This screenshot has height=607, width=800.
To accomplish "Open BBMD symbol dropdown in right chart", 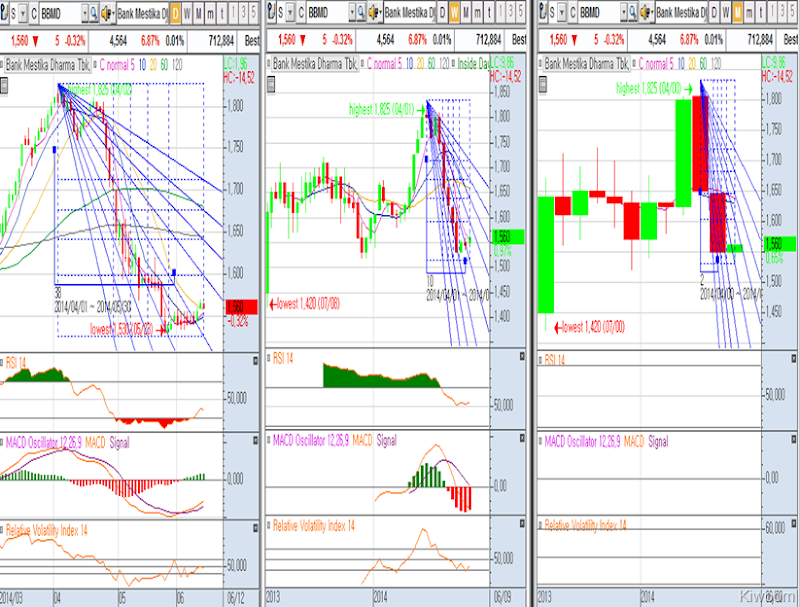I will (624, 13).
